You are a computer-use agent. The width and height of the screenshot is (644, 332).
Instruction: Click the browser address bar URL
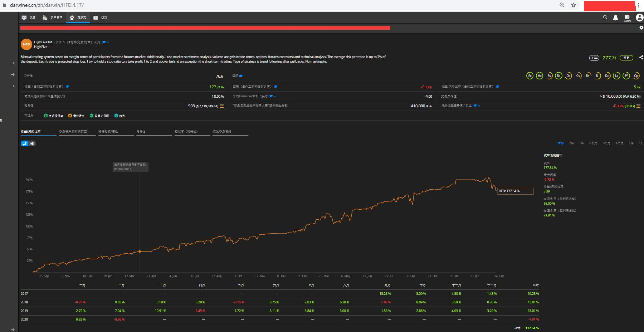point(47,5)
